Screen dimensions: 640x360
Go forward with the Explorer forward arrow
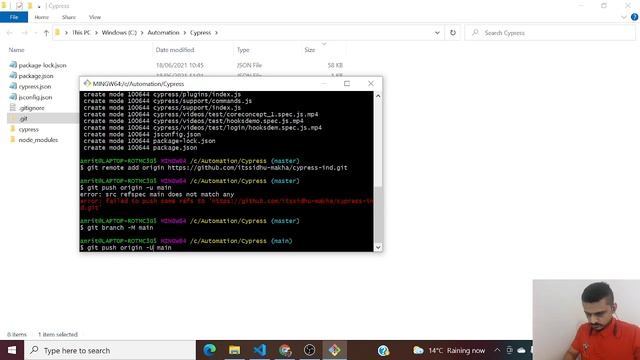coord(24,33)
